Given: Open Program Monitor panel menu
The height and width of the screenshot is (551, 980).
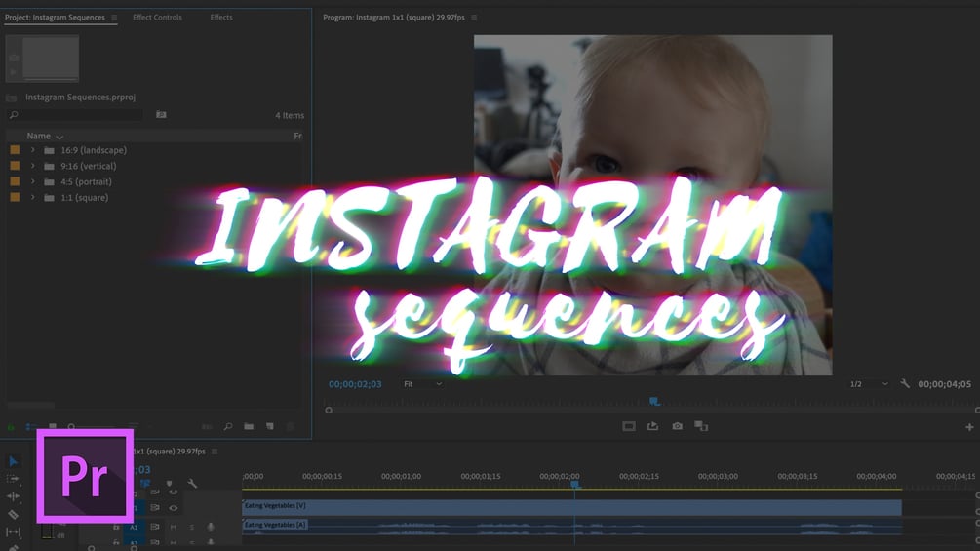Looking at the screenshot, I should pyautogui.click(x=474, y=18).
